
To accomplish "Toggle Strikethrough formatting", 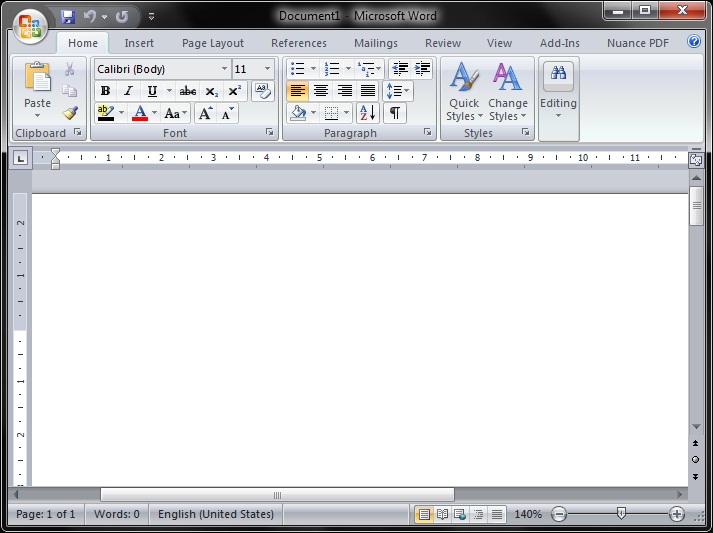I will (x=187, y=91).
